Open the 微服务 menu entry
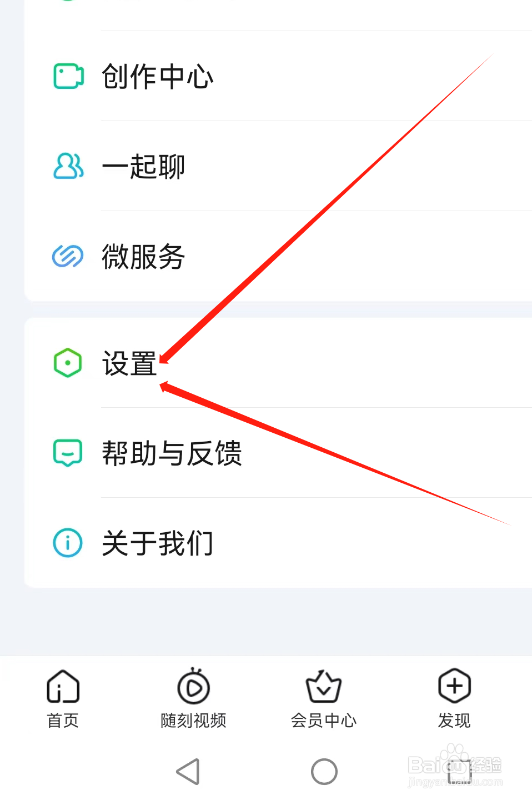This screenshot has width=532, height=800. coord(278,256)
